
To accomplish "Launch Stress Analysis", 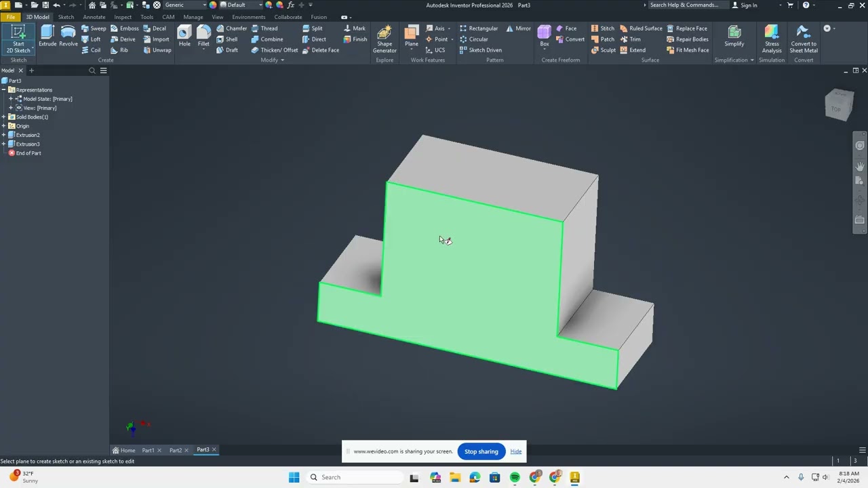I will click(772, 39).
